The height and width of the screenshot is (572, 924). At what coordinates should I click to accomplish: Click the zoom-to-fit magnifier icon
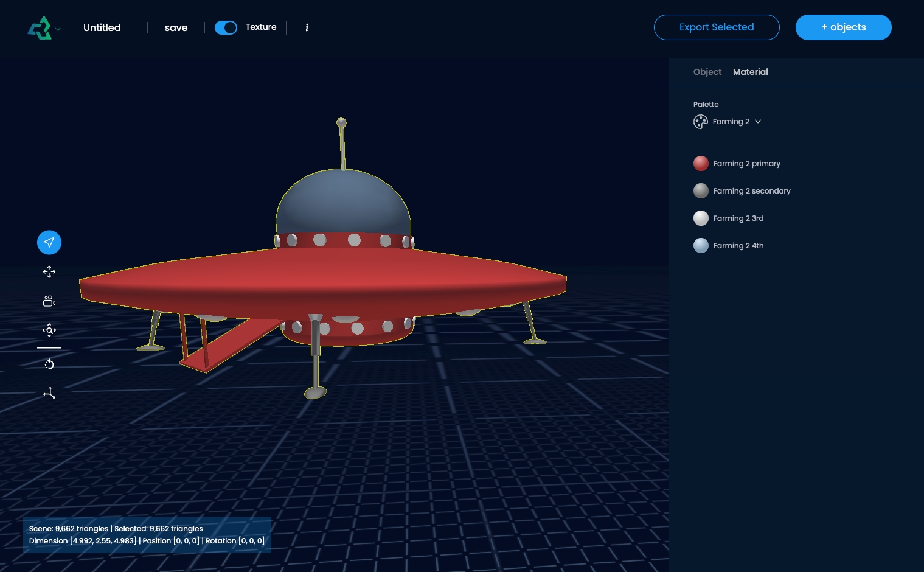click(x=49, y=330)
